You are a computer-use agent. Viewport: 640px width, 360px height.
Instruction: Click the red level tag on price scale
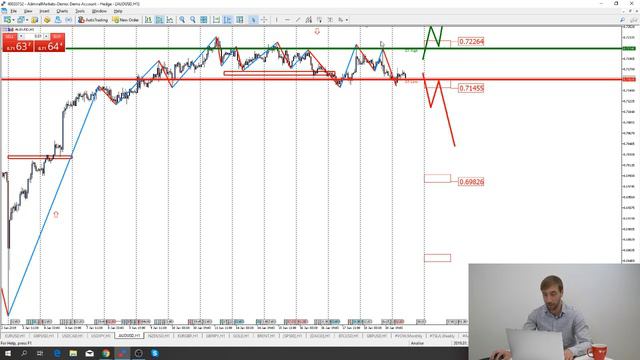629,79
